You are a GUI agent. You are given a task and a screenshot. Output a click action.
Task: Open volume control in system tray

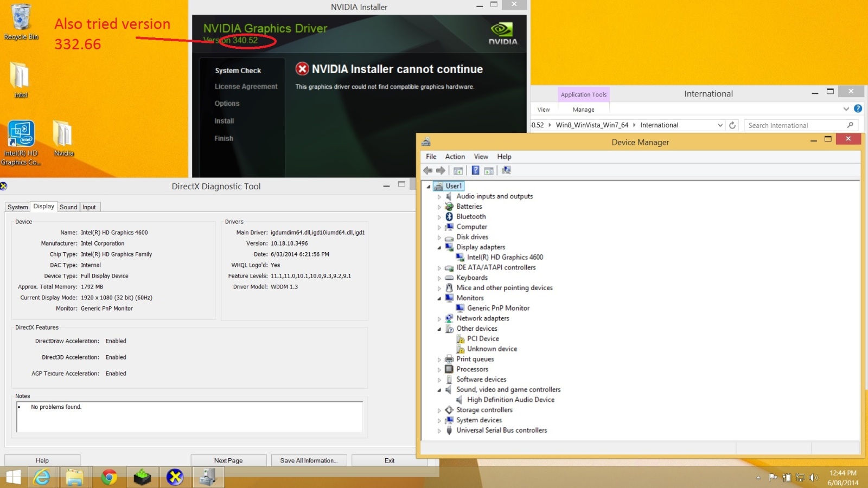(813, 478)
